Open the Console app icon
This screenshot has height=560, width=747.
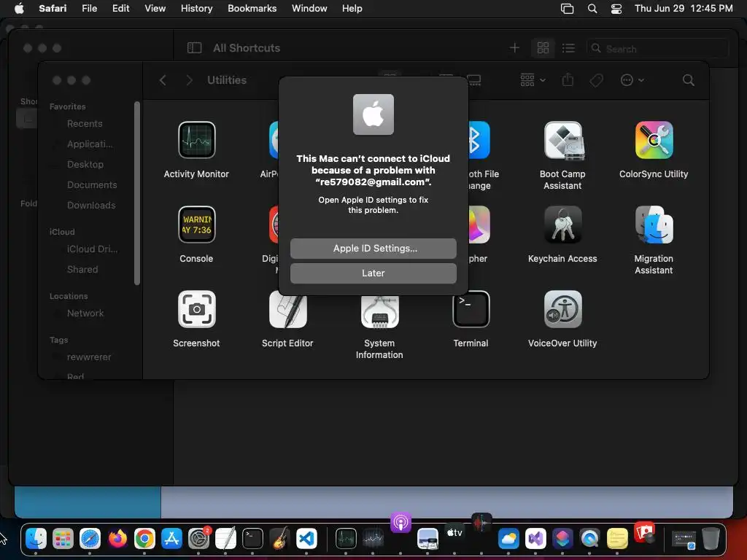coord(196,225)
